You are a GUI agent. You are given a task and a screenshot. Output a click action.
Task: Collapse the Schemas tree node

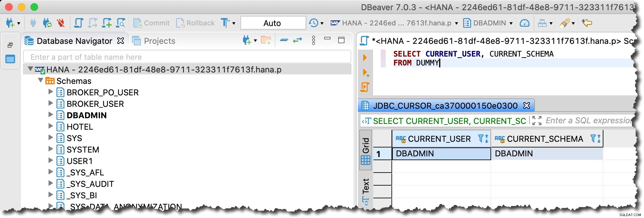point(41,80)
